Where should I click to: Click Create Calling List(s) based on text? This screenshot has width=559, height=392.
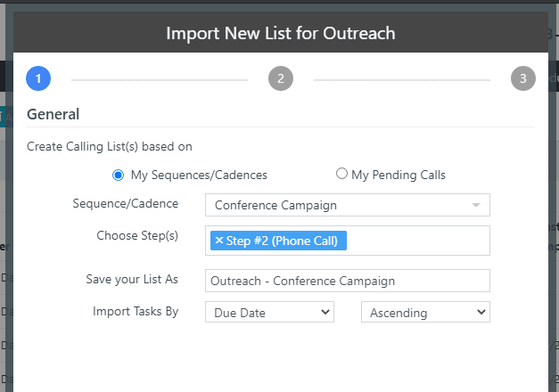tap(110, 146)
